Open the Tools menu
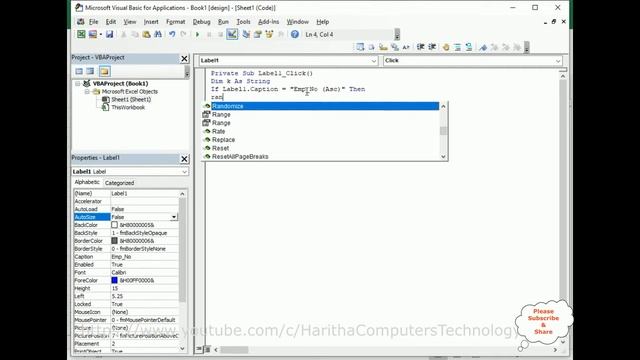Screen dimensions: 640x360 tap(243, 22)
